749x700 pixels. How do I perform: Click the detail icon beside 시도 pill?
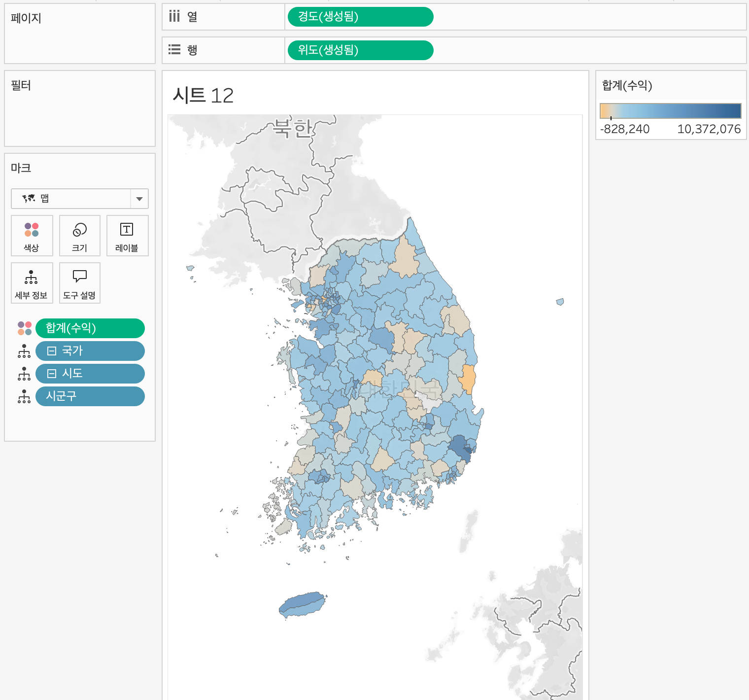pos(24,374)
